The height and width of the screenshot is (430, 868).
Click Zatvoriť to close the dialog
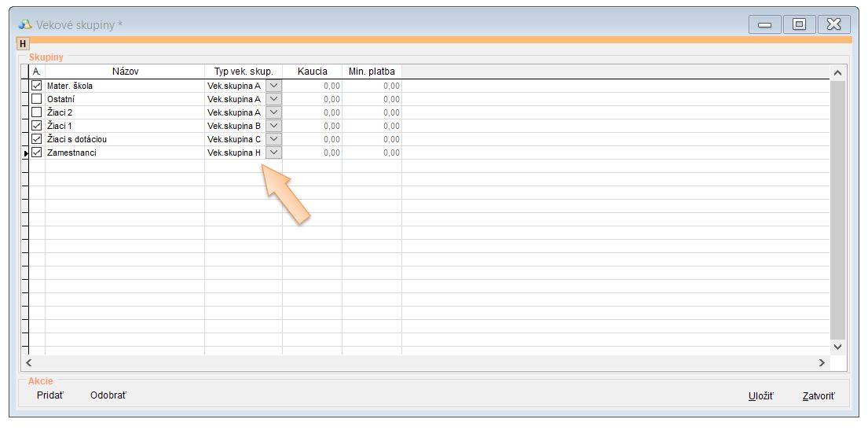coord(819,396)
